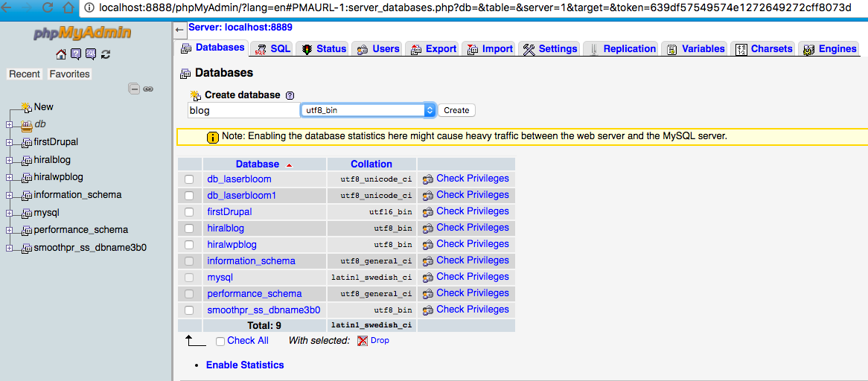This screenshot has height=381, width=868.
Task: Click disabled checkbox for mysql row
Action: click(x=189, y=277)
